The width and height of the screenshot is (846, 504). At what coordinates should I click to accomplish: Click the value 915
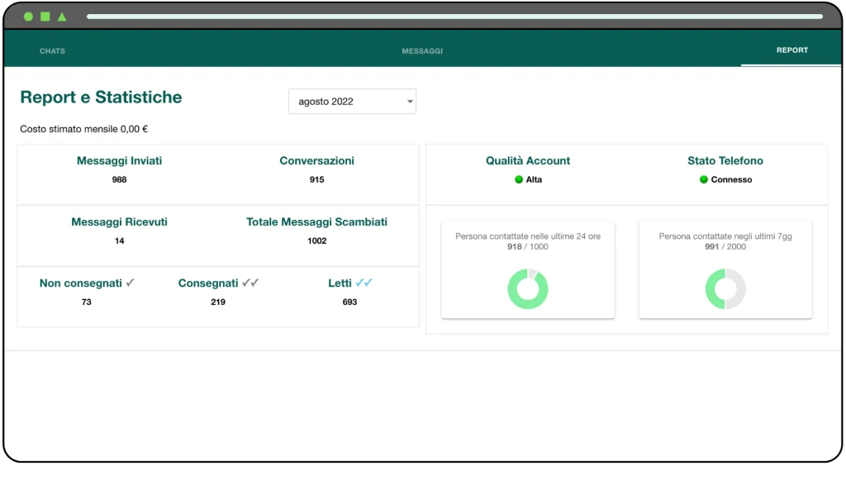click(316, 179)
